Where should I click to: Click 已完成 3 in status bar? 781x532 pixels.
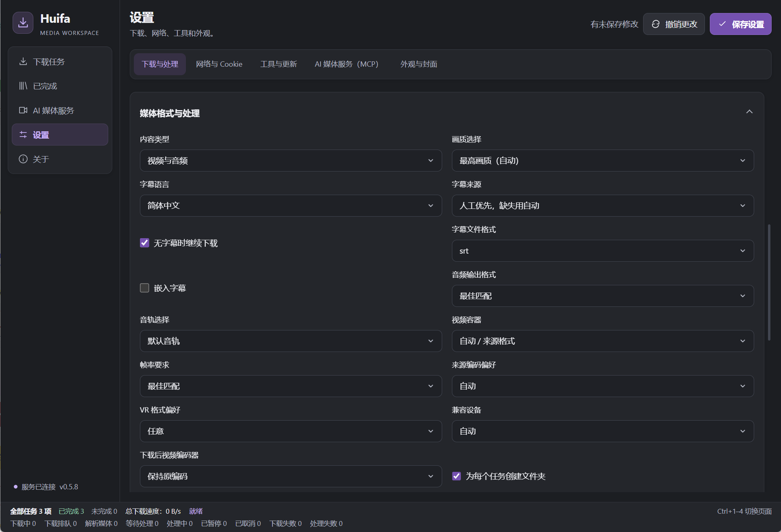click(x=71, y=511)
